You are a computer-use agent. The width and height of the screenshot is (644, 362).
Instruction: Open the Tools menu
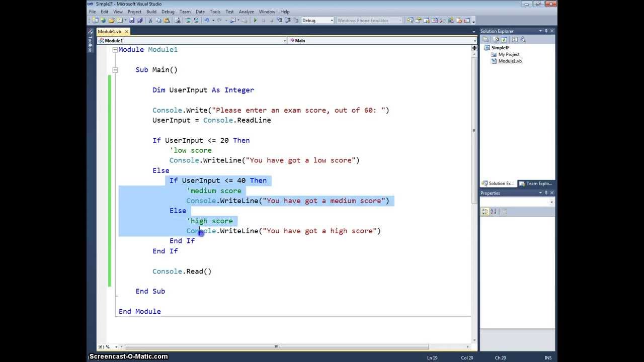[x=215, y=12]
